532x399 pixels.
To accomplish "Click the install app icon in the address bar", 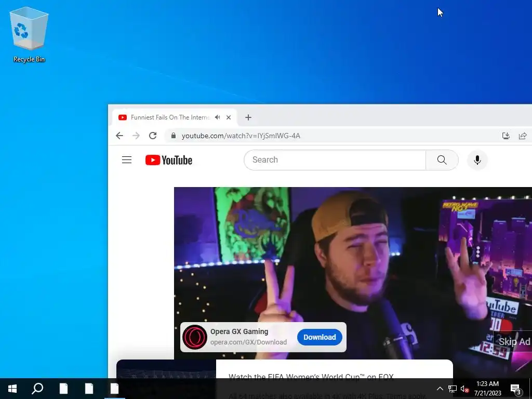I will [x=506, y=136].
